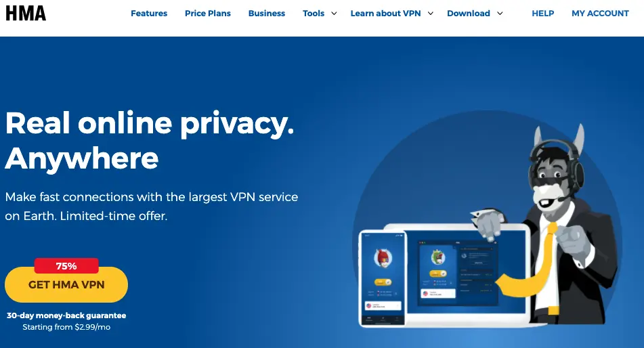Viewport: 644px width, 348px height.
Task: Go to the Business section
Action: [267, 14]
